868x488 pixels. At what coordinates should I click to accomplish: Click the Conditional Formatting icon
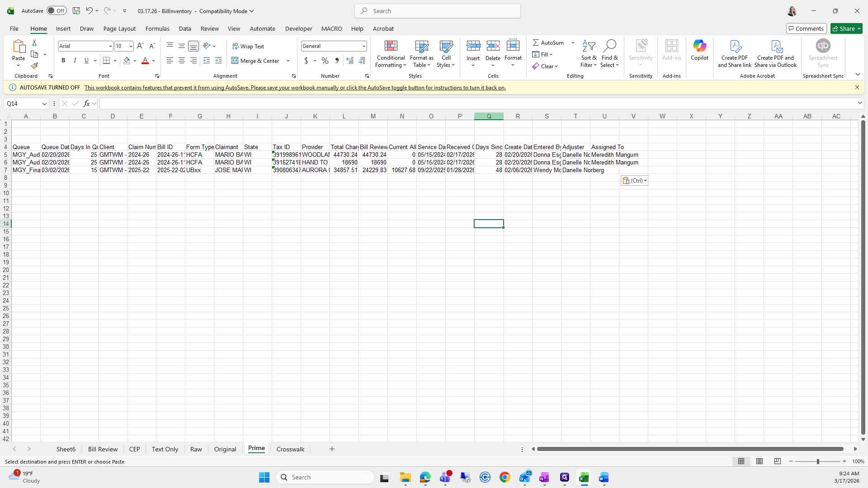coord(391,46)
